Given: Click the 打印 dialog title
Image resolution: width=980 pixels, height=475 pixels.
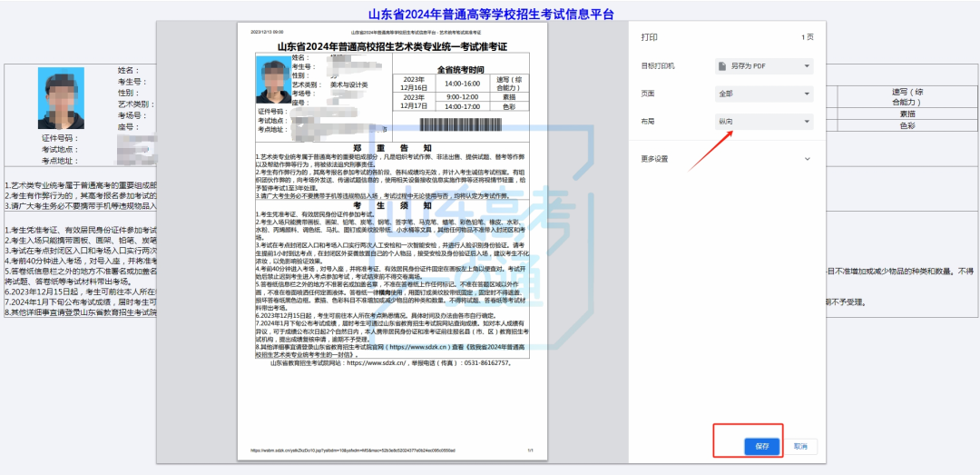Looking at the screenshot, I should point(650,38).
